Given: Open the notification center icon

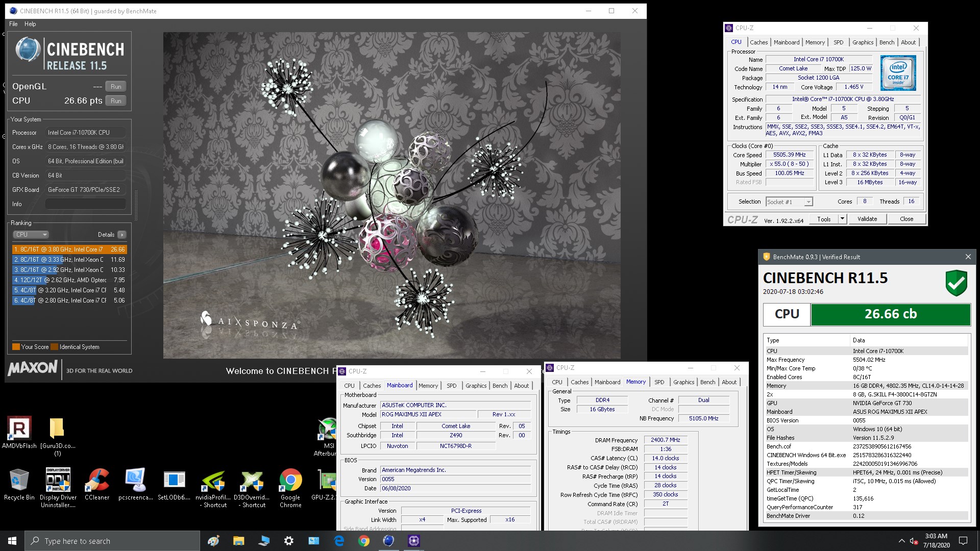Looking at the screenshot, I should tap(963, 541).
